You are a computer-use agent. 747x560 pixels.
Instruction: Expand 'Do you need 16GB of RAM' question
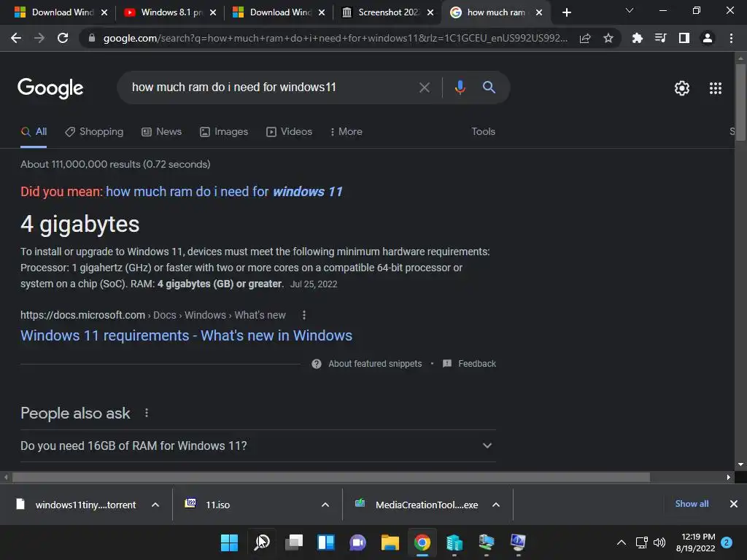(258, 446)
